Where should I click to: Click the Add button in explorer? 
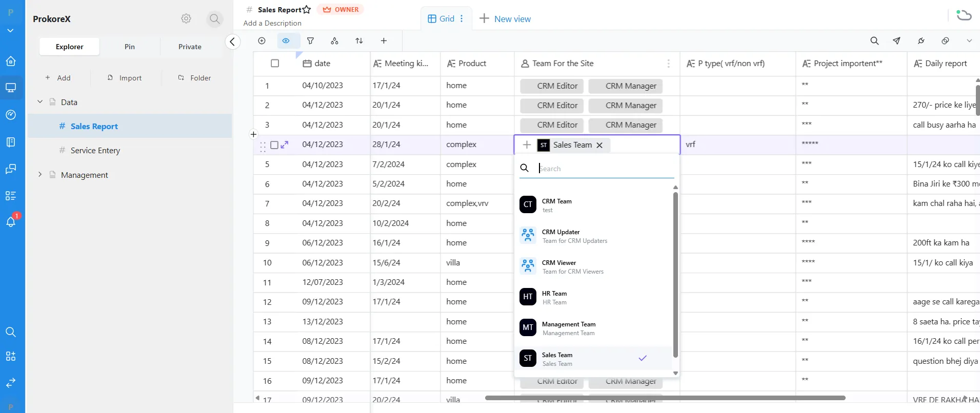[x=58, y=78]
